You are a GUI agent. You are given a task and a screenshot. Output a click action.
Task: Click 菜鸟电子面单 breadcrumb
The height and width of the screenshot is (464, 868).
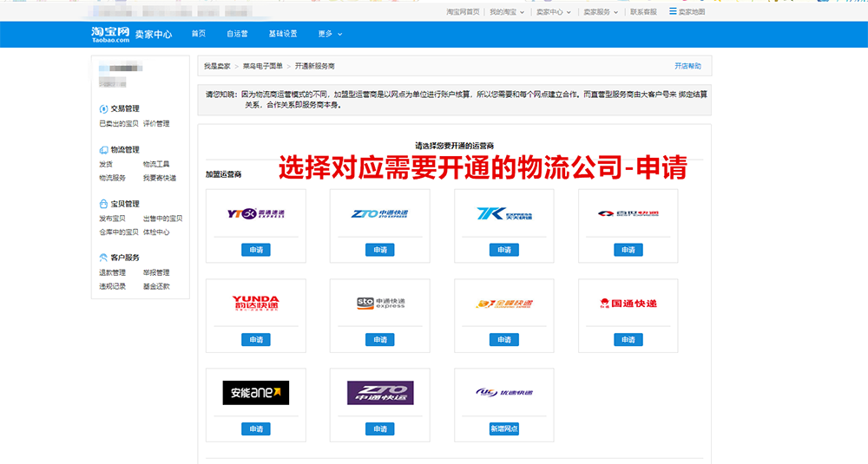(262, 66)
